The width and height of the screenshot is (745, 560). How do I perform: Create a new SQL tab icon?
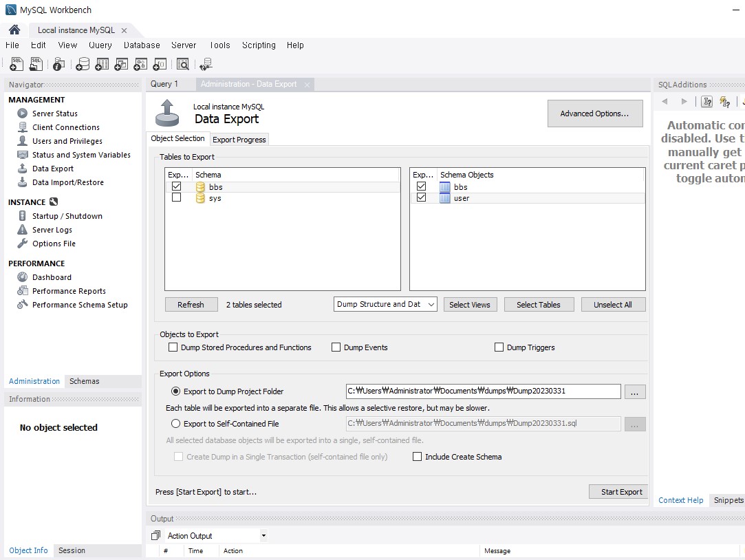coord(17,64)
